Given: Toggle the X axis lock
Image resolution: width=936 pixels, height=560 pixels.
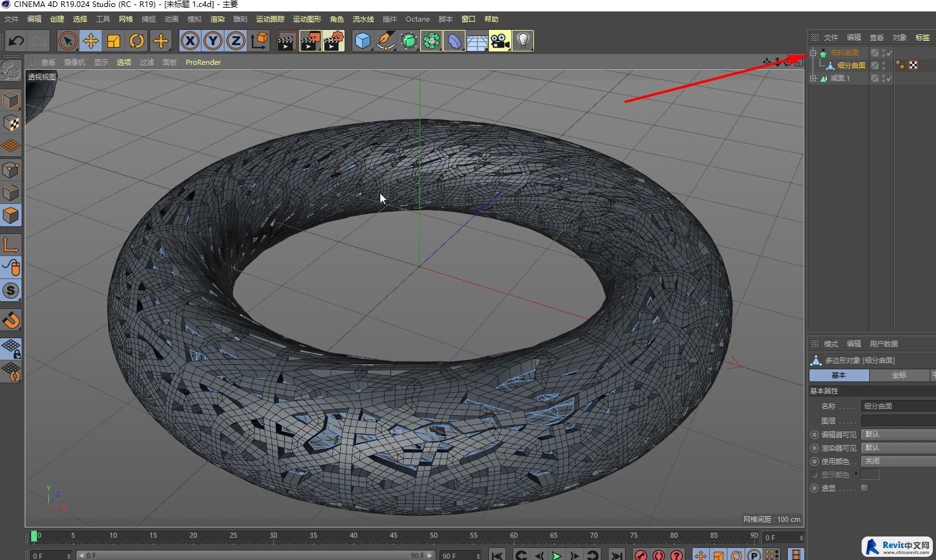Looking at the screenshot, I should (x=189, y=41).
